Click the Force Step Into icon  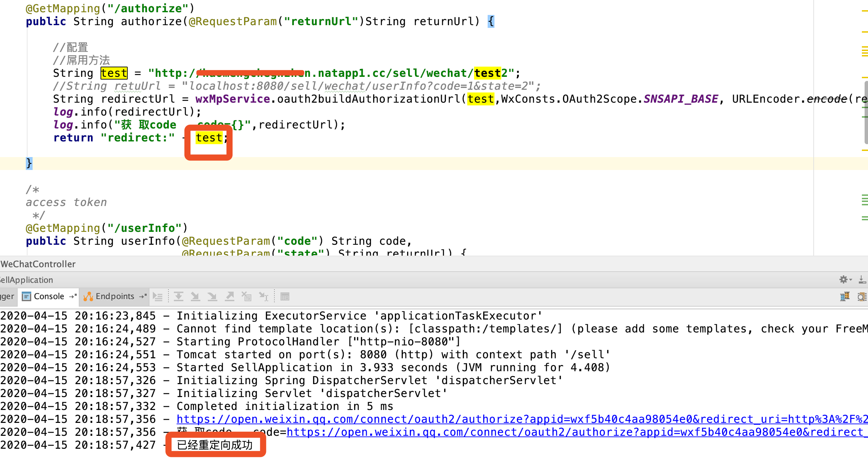213,297
